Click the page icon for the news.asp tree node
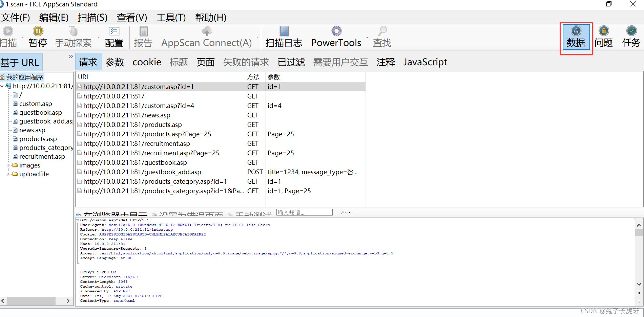This screenshot has width=644, height=317. click(15, 130)
